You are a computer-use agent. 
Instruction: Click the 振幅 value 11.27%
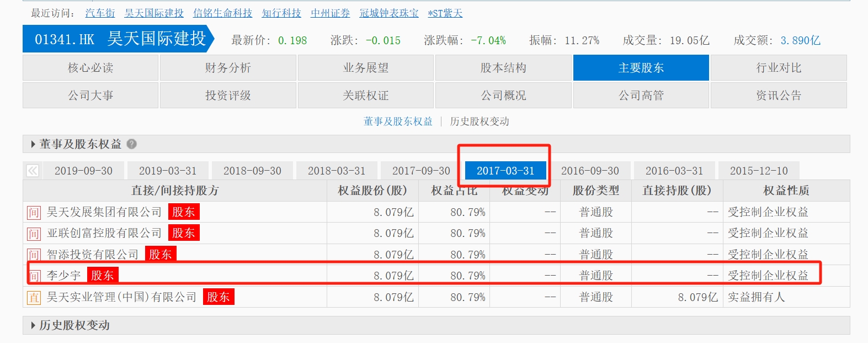tap(582, 40)
